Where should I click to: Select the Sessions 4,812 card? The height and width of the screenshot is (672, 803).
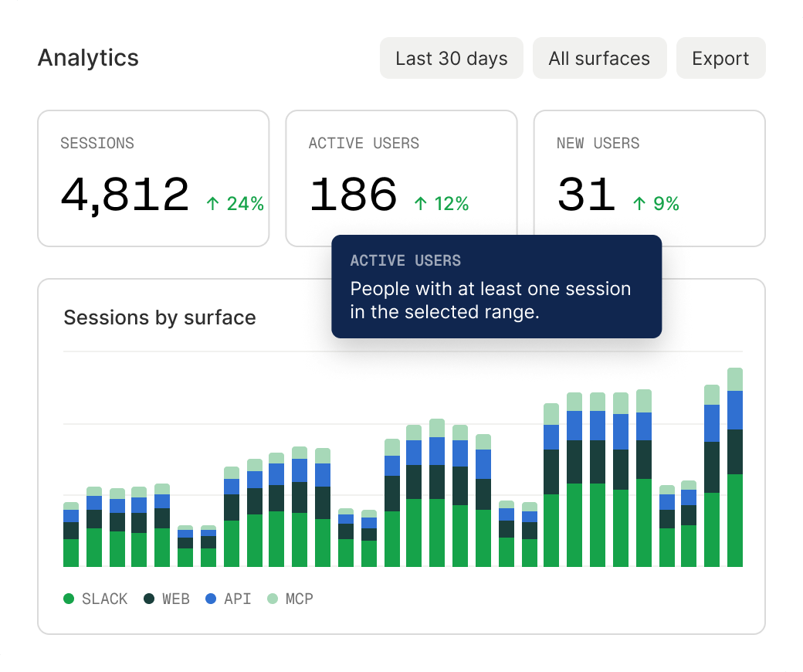tap(153, 178)
